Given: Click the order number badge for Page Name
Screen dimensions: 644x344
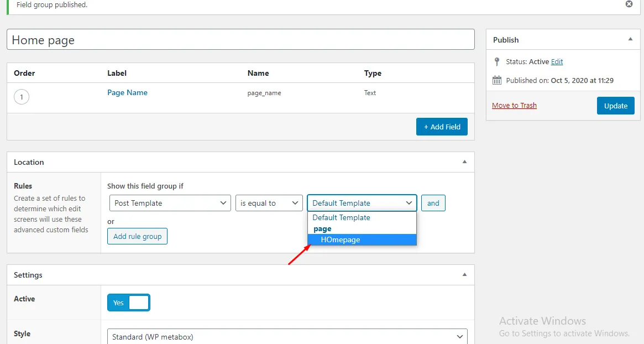Looking at the screenshot, I should point(21,96).
